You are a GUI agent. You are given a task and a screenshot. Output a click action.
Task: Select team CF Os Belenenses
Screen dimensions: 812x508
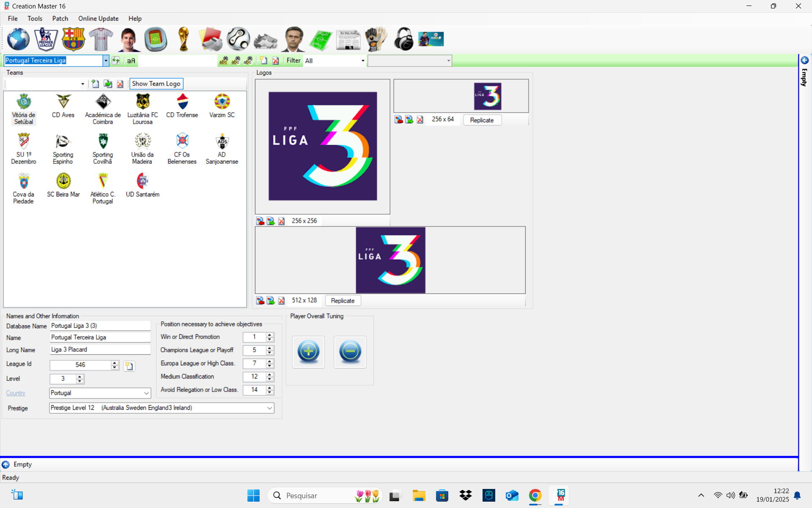pyautogui.click(x=182, y=149)
